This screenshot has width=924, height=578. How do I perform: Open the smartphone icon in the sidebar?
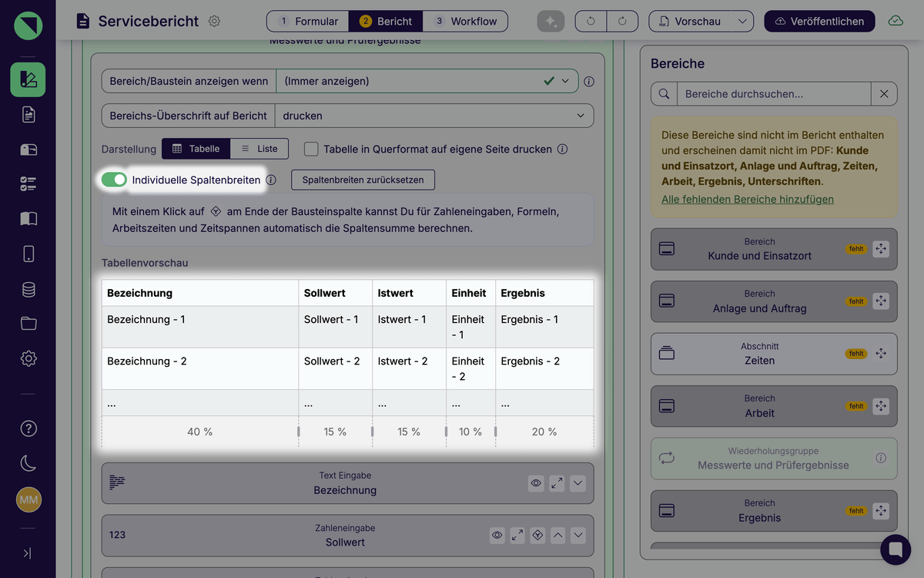tap(28, 254)
